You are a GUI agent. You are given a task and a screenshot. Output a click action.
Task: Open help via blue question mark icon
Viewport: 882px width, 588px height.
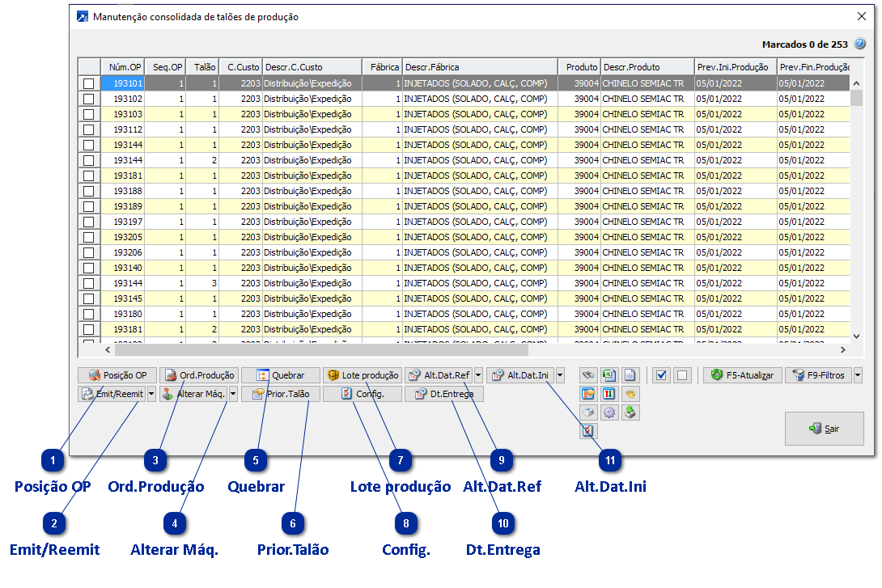click(859, 44)
